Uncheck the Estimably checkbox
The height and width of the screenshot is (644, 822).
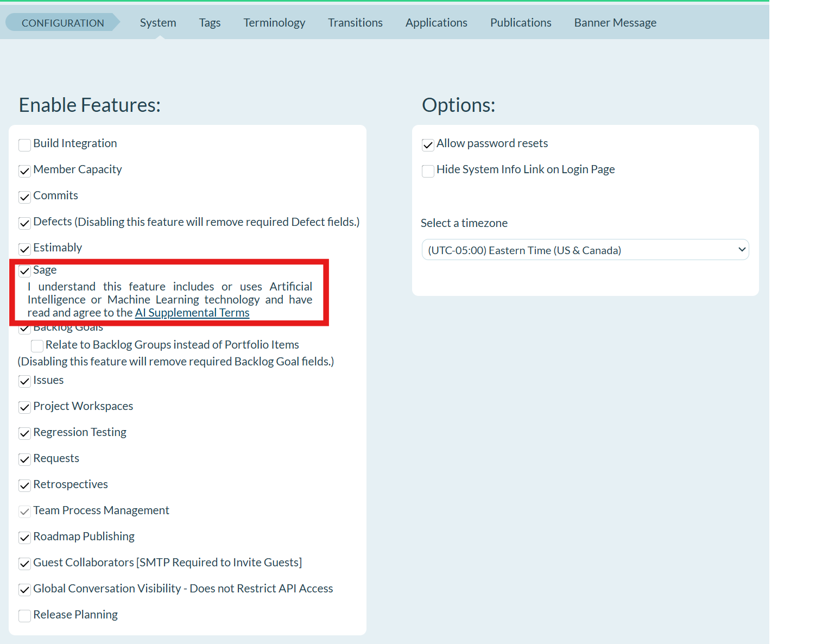click(24, 249)
